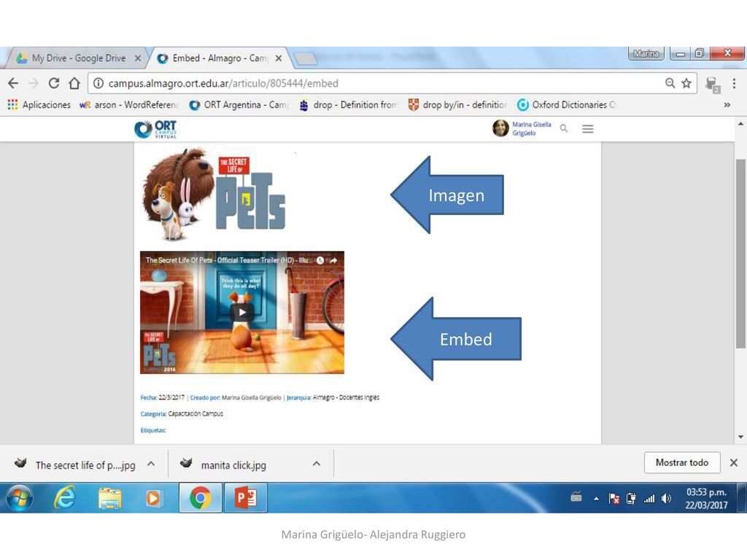Screen dimensions: 747x560
Task: Expand options for manita click.jpg download
Action: coord(317,463)
